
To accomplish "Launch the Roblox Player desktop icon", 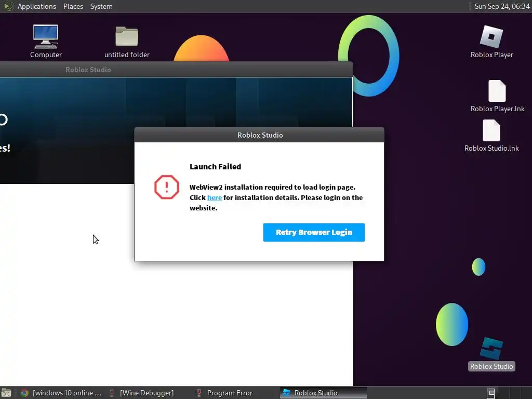I will point(491,42).
